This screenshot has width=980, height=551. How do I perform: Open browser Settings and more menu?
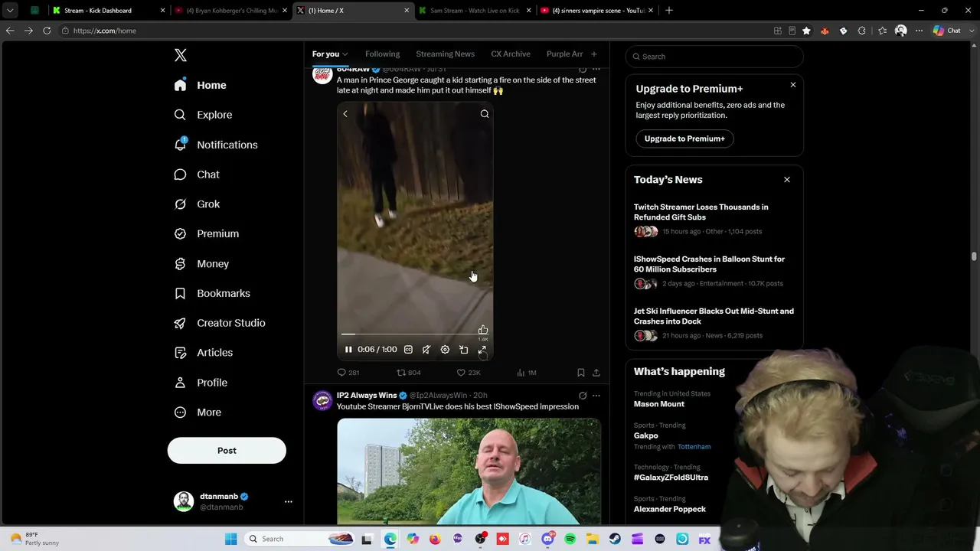pos(920,31)
